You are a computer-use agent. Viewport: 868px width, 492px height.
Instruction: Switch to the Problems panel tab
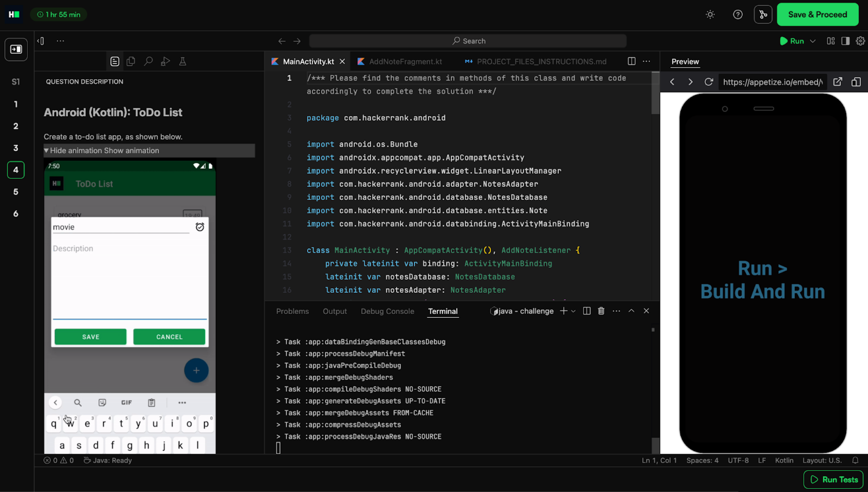pos(292,311)
